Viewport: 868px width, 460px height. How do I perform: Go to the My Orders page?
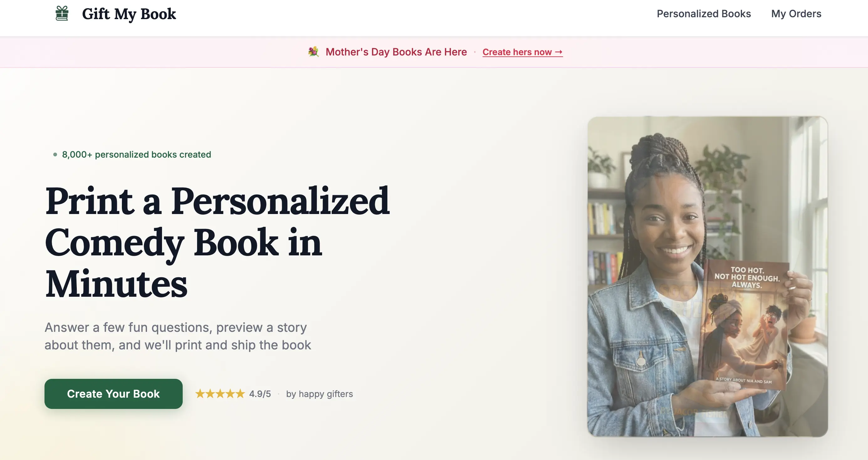pos(796,14)
